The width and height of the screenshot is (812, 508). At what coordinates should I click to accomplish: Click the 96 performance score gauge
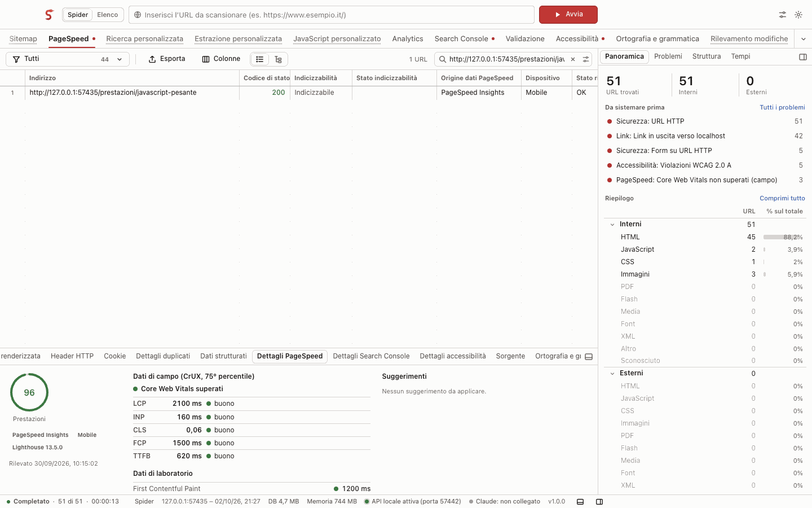click(x=29, y=393)
